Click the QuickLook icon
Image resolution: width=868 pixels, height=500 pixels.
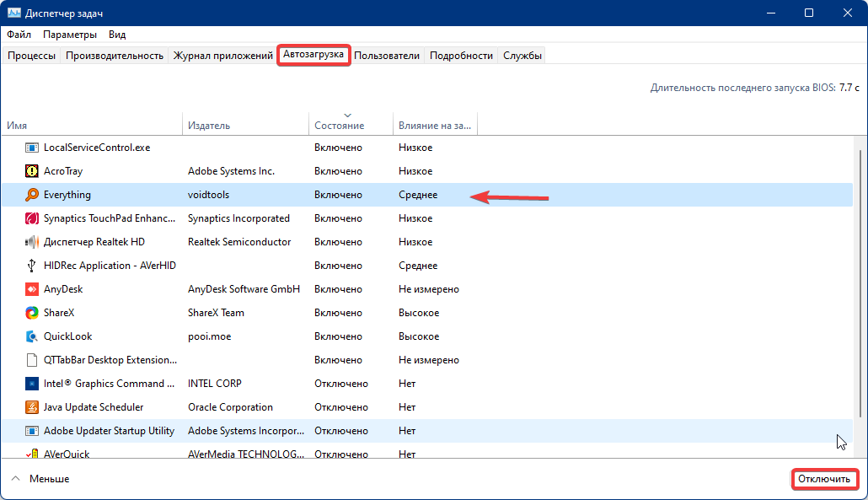point(32,336)
